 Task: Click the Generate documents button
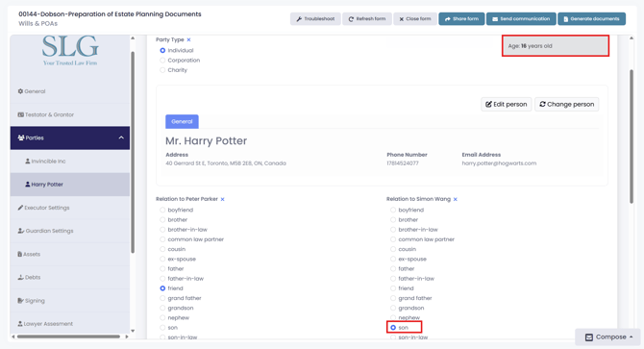coord(591,19)
